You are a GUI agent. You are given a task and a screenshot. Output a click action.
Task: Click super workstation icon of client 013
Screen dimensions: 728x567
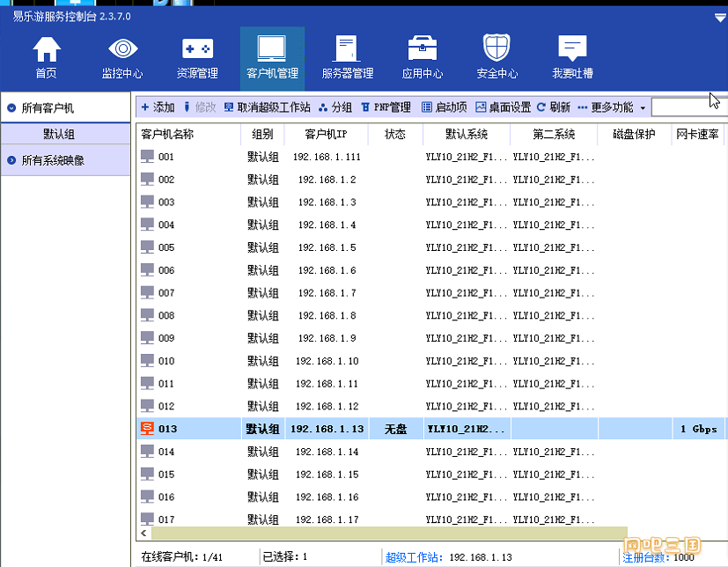(147, 429)
